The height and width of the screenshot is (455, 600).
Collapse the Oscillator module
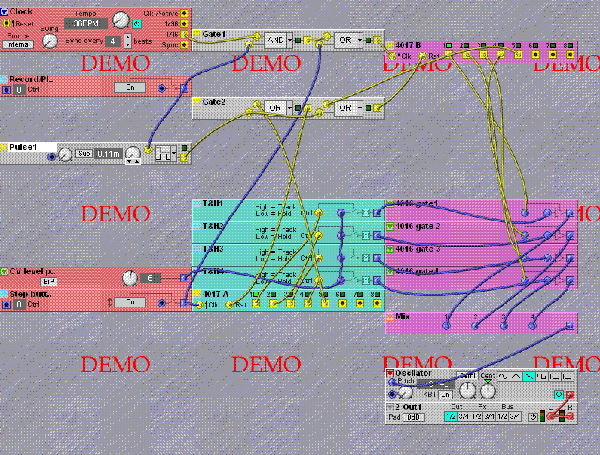390,373
